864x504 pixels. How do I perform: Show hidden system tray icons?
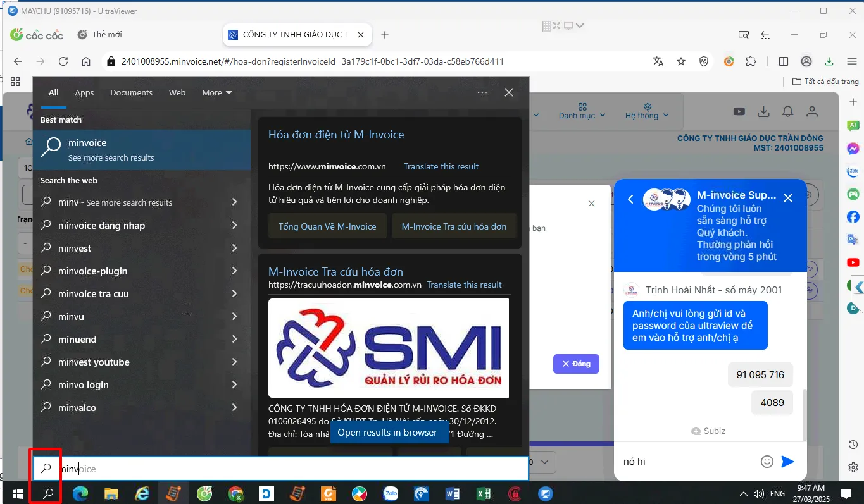pyautogui.click(x=743, y=494)
